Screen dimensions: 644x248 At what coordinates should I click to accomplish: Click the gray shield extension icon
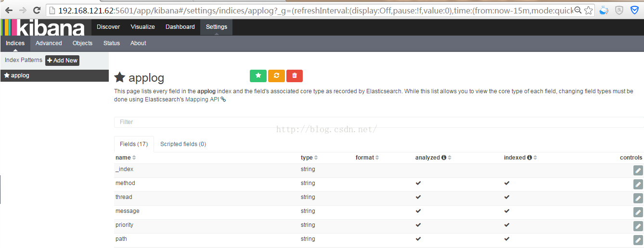point(619,10)
